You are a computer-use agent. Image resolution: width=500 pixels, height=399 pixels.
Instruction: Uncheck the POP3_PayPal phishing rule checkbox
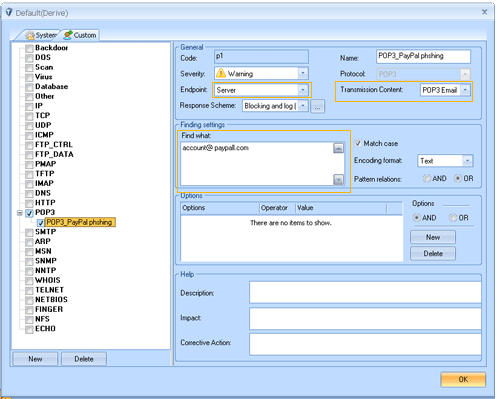tap(41, 223)
